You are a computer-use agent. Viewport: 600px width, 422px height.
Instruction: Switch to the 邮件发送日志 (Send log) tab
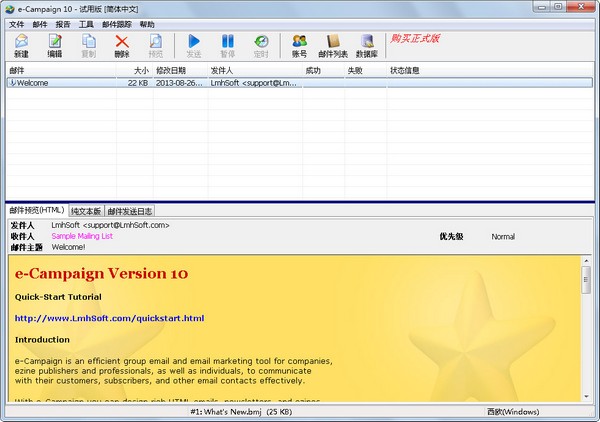coord(130,211)
